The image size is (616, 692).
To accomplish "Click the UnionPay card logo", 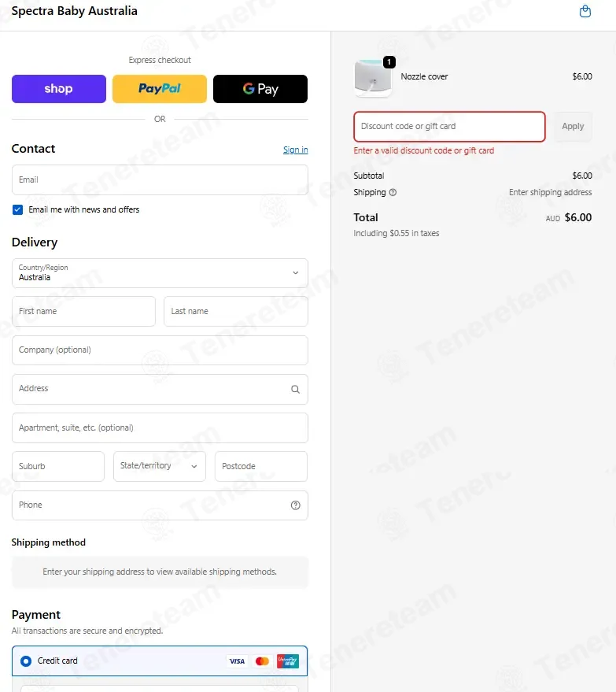I will (x=288, y=661).
